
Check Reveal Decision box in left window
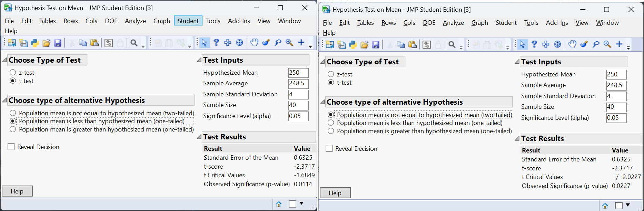point(11,147)
